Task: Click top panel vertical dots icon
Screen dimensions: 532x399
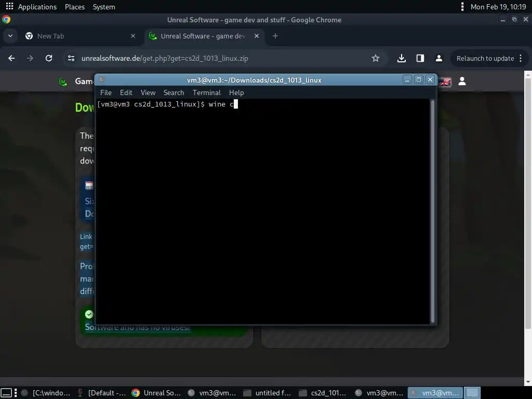Action: tap(462, 7)
